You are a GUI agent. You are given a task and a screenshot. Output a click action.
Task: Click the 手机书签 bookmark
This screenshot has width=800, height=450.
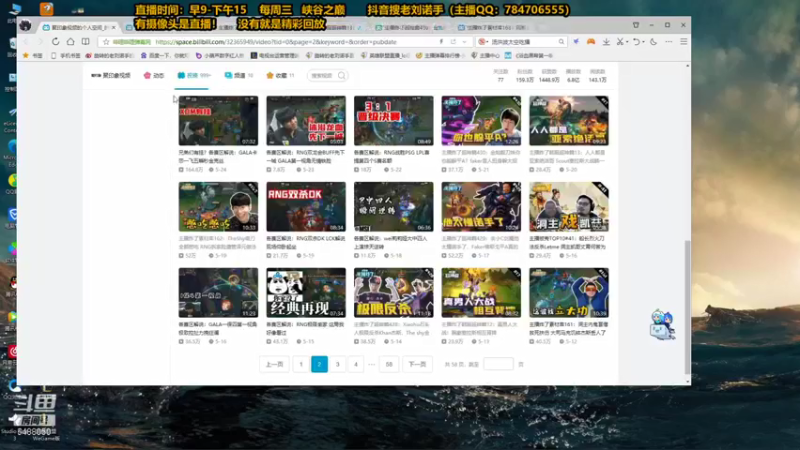(66, 55)
